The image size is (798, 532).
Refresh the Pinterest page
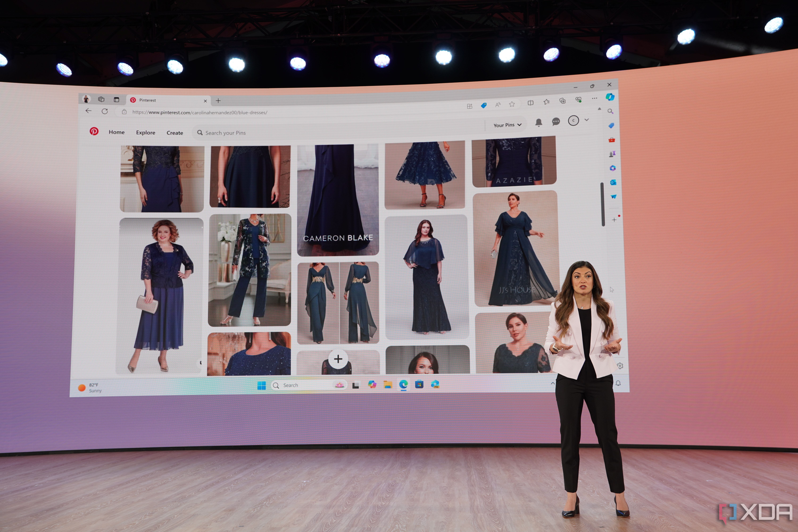coord(105,111)
